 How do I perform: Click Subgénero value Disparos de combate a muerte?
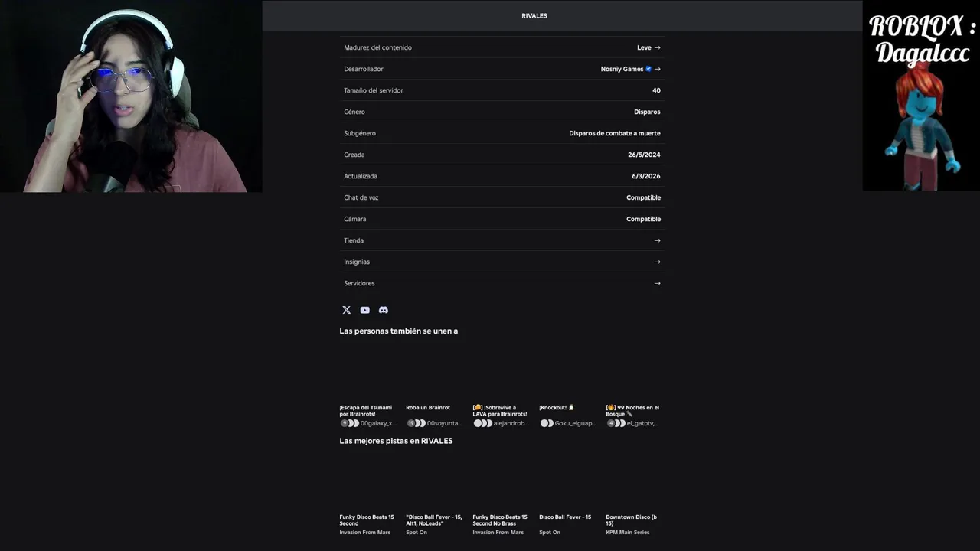pyautogui.click(x=615, y=133)
